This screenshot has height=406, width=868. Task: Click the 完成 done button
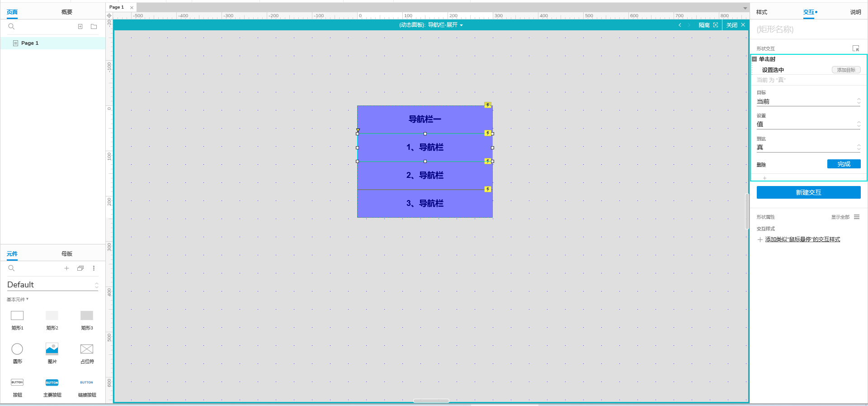[844, 164]
